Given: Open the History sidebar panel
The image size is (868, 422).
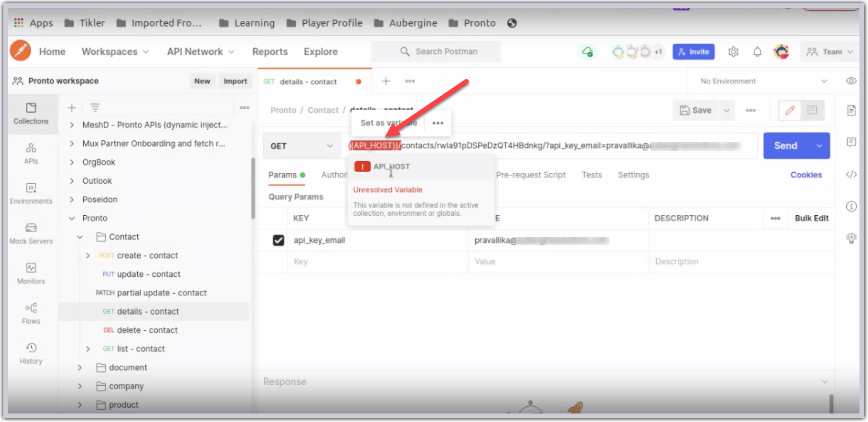Looking at the screenshot, I should tap(31, 353).
